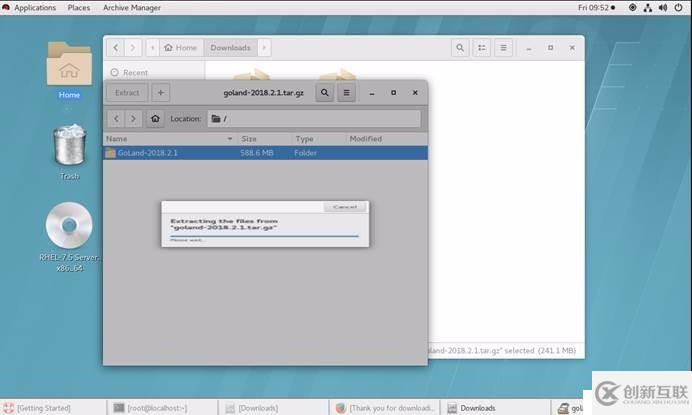Sort by Type column header
This screenshot has width=692, height=415.
coord(319,139)
